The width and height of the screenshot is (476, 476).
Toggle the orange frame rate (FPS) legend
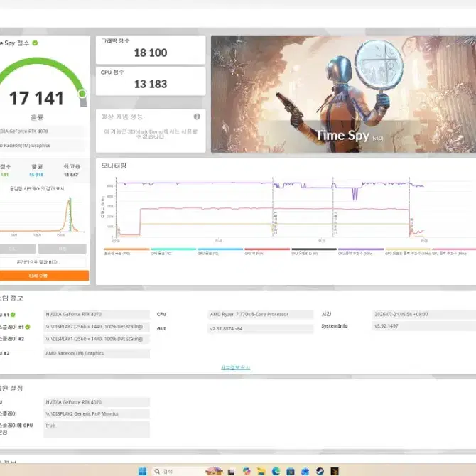126,251
